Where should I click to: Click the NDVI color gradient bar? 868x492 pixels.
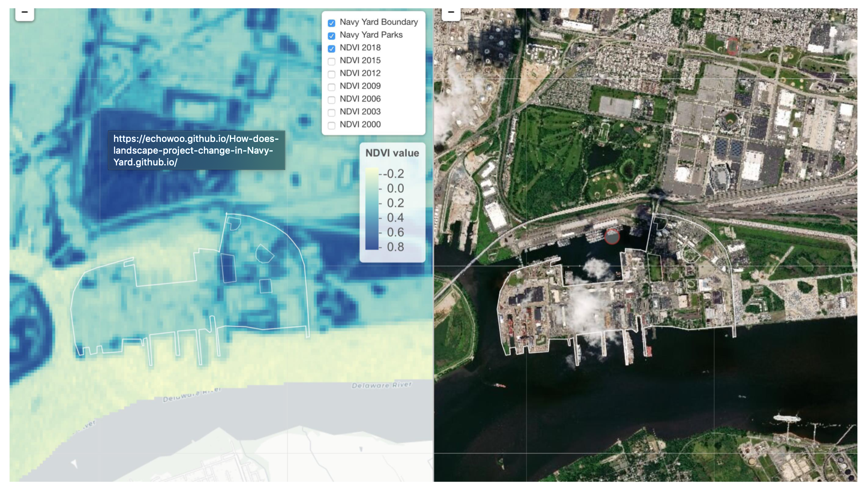point(372,209)
